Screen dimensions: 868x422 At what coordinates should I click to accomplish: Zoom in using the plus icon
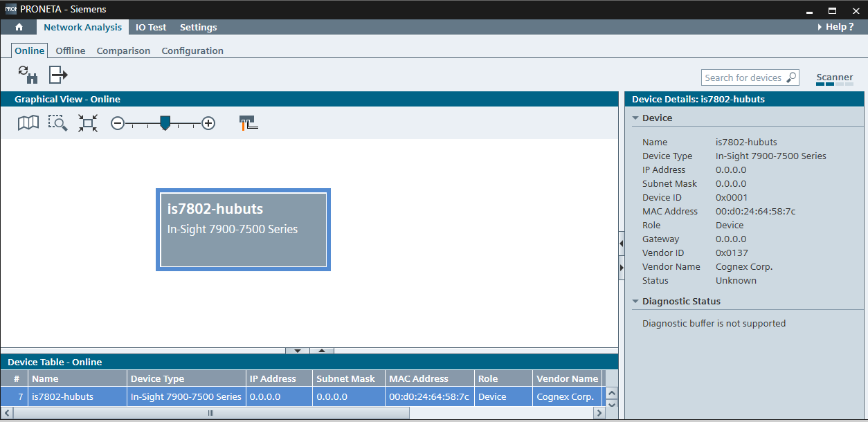pyautogui.click(x=208, y=122)
